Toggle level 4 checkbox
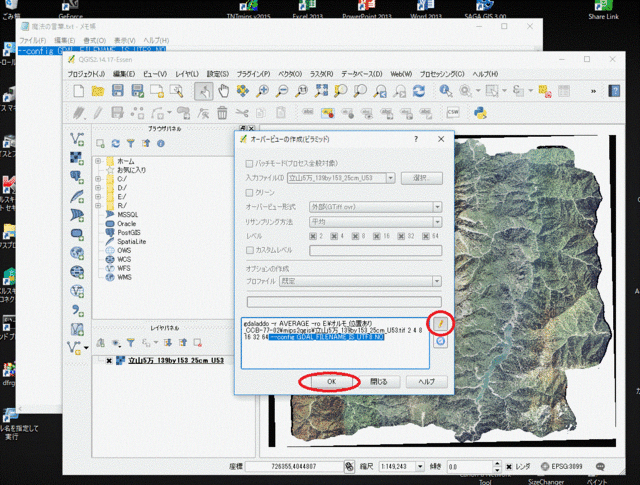This screenshot has height=485, width=640. [x=334, y=236]
